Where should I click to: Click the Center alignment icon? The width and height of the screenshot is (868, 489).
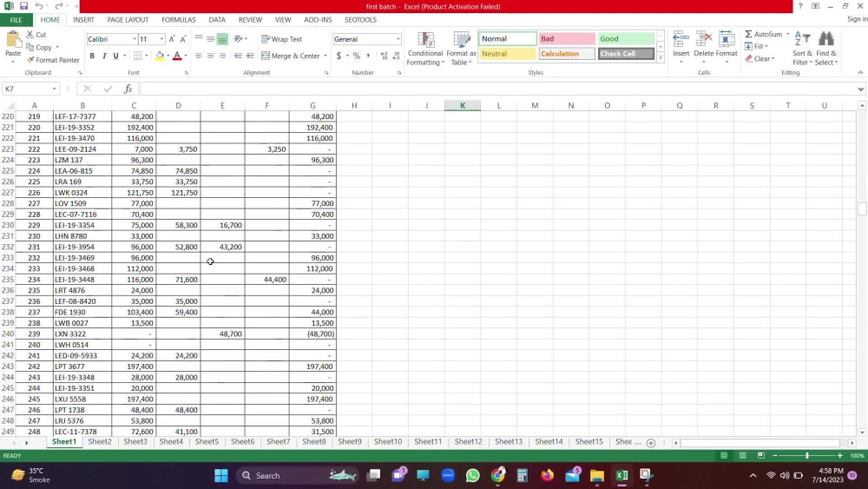(x=210, y=56)
